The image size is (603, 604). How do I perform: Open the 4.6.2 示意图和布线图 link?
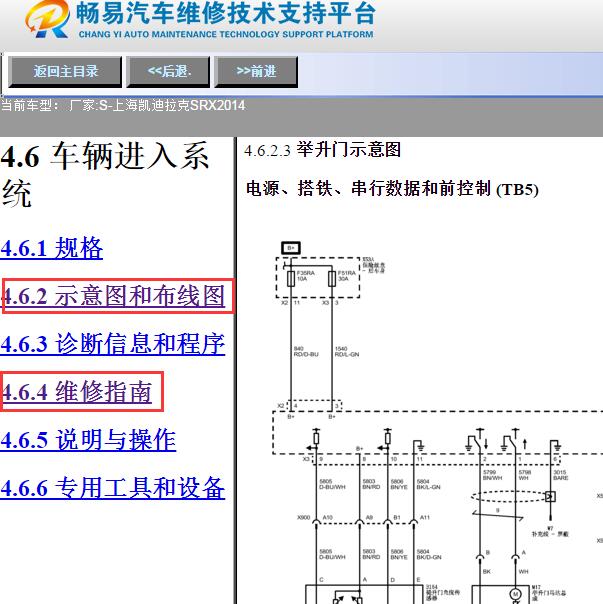pos(113,296)
